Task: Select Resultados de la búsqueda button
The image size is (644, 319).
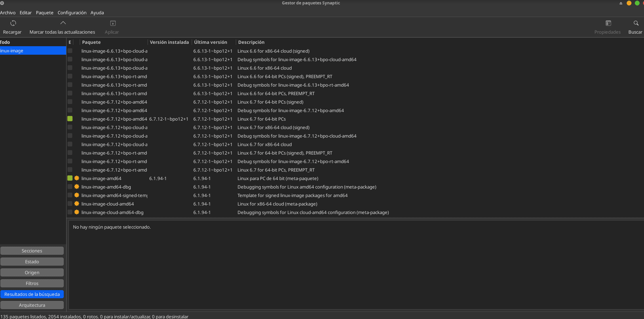Action: [x=32, y=294]
